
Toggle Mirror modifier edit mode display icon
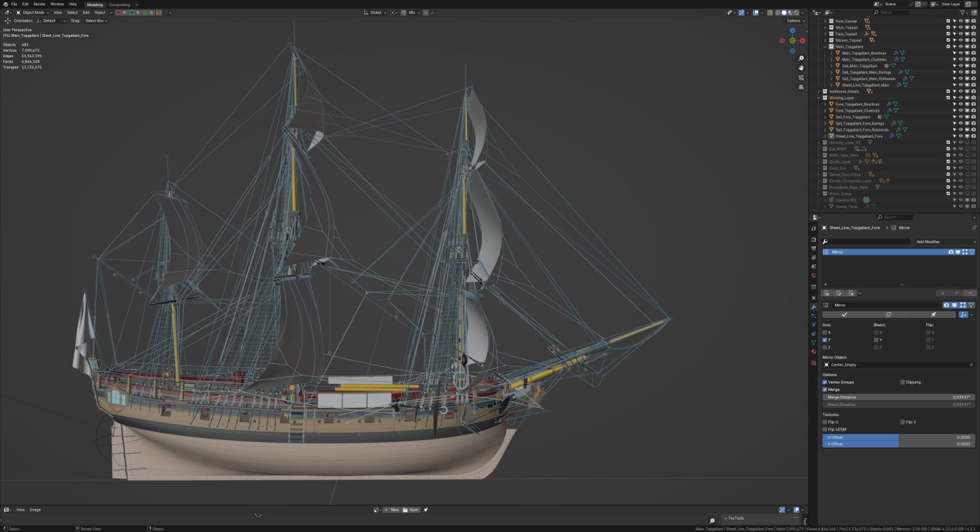[963, 305]
